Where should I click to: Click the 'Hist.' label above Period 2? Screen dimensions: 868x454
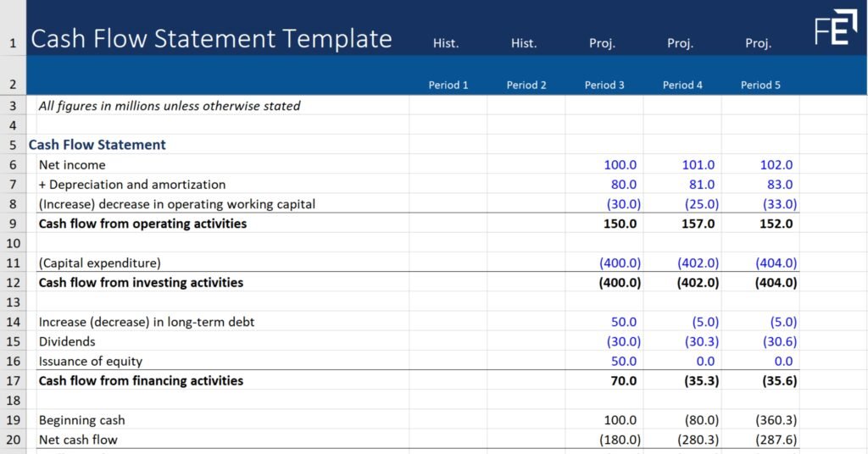point(524,43)
